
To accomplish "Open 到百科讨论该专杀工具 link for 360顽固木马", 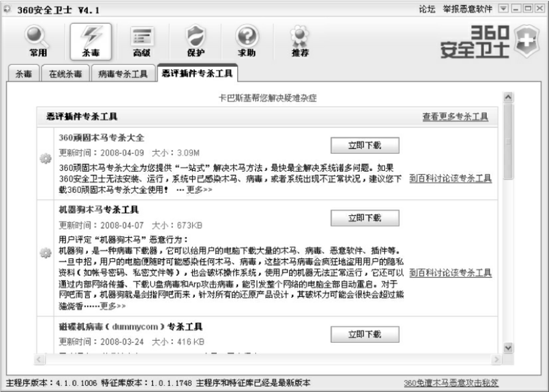I will 451,178.
